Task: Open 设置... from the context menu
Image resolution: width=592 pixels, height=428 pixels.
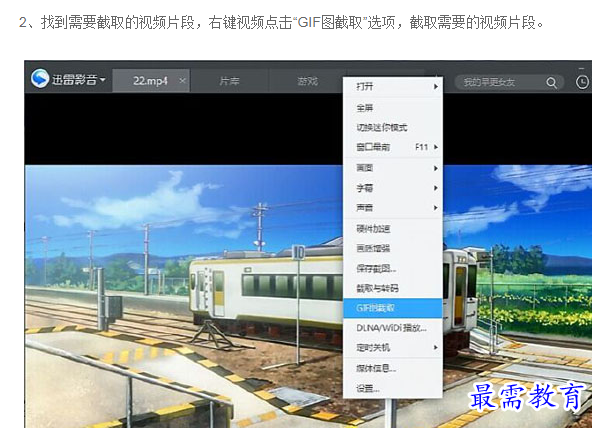Action: pyautogui.click(x=393, y=388)
